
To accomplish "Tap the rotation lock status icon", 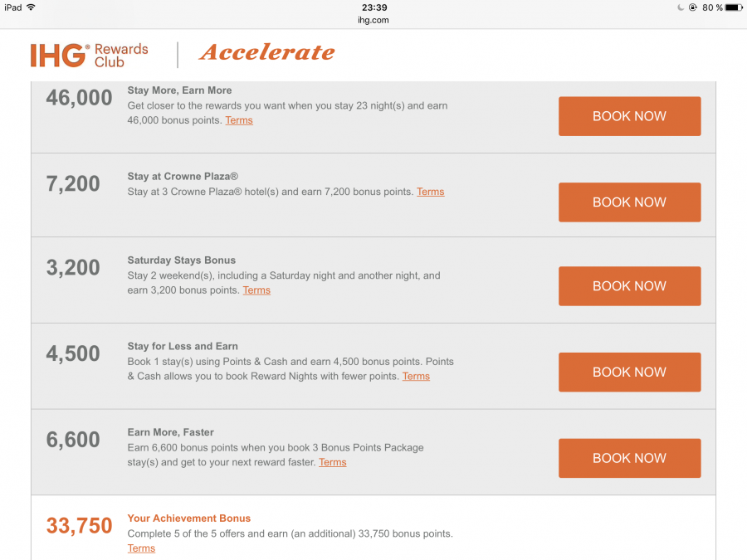I will click(x=692, y=7).
